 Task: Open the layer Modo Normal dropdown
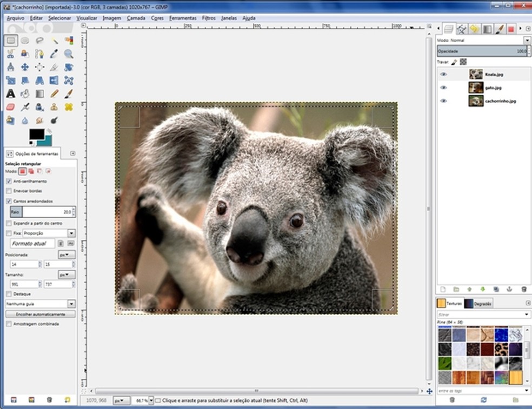(527, 41)
